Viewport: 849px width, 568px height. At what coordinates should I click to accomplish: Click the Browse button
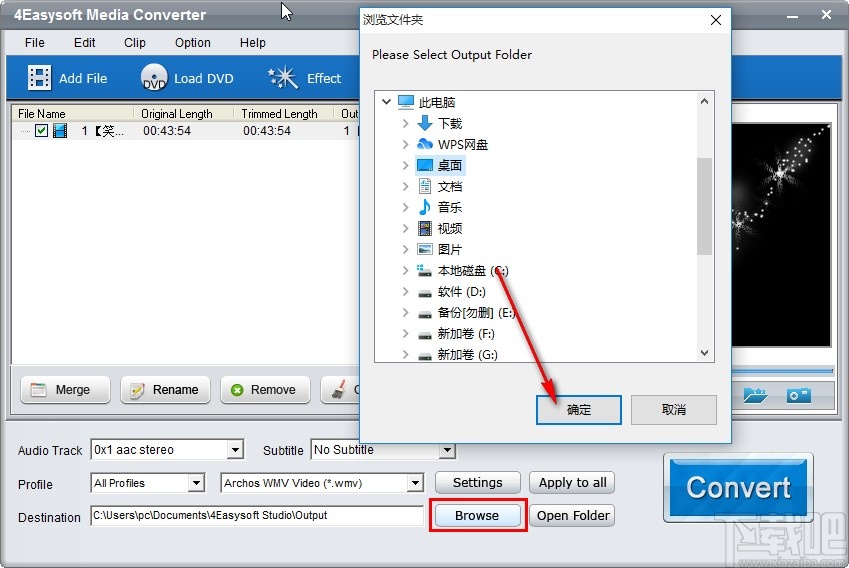[x=477, y=515]
